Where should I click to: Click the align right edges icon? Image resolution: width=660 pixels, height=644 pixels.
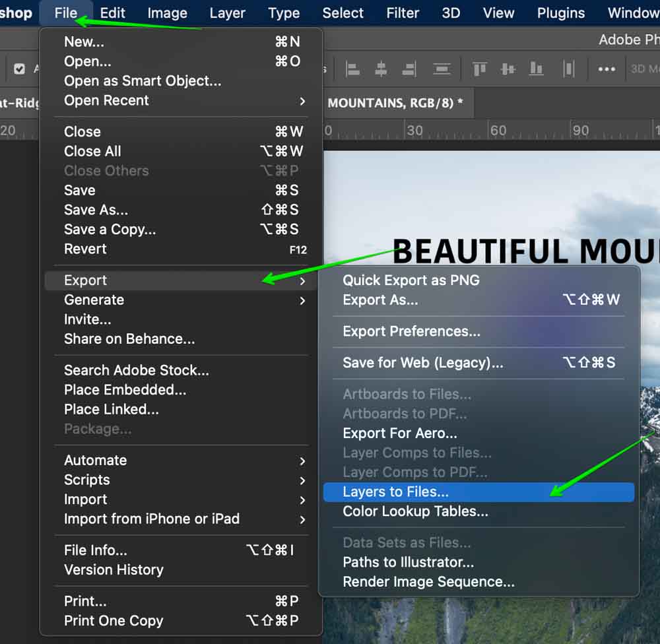coord(409,69)
